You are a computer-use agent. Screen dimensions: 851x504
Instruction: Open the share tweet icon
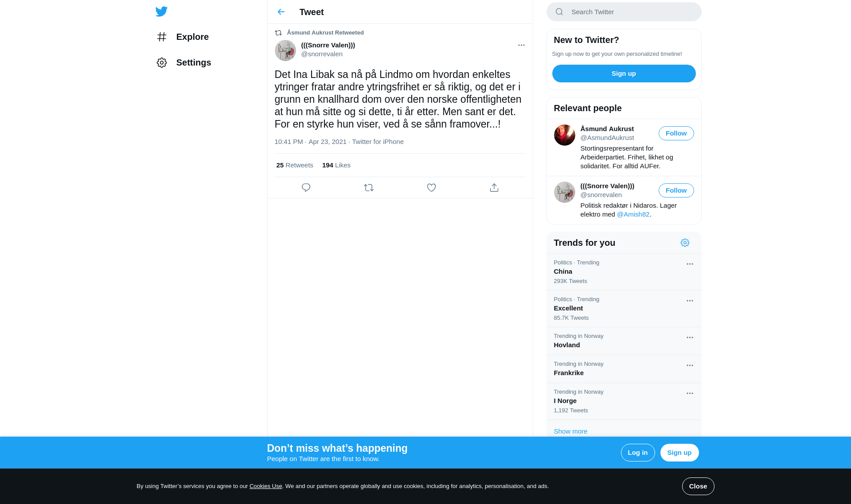pos(494,188)
